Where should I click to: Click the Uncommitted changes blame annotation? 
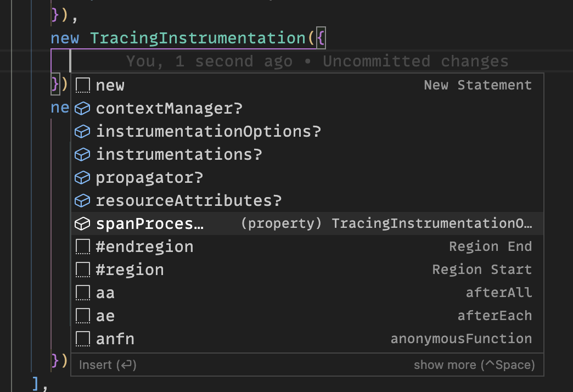point(317,61)
